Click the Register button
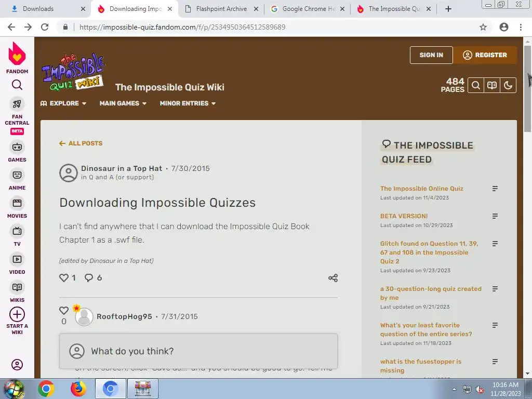Screen dimensions: 532x399 click(x=486, y=55)
